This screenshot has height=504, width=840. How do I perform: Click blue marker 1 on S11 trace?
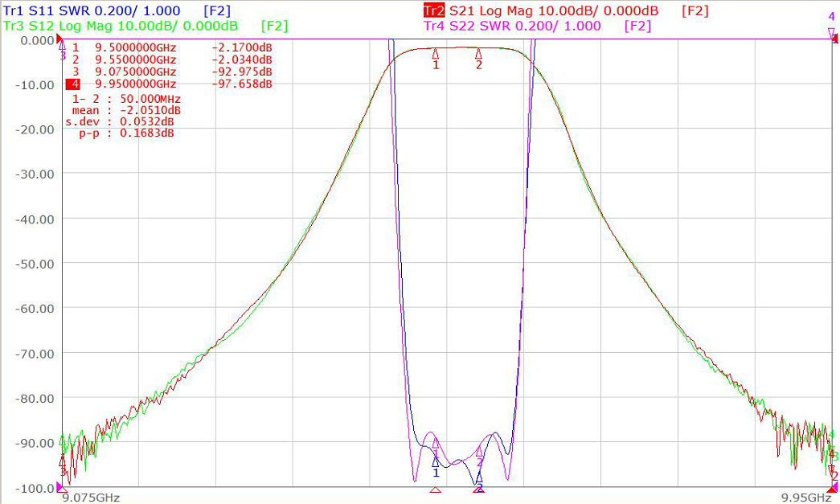[x=436, y=461]
